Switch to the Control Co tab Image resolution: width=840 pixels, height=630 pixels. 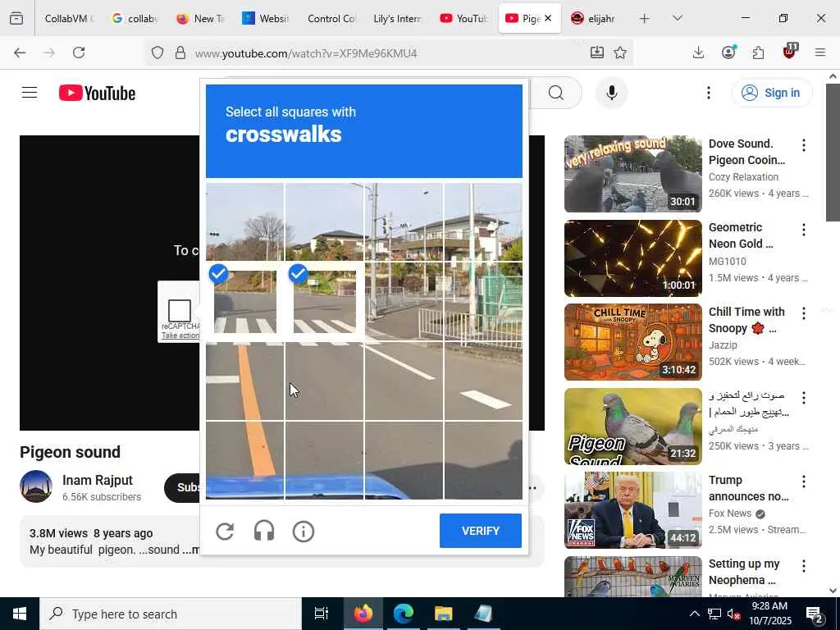[x=331, y=19]
